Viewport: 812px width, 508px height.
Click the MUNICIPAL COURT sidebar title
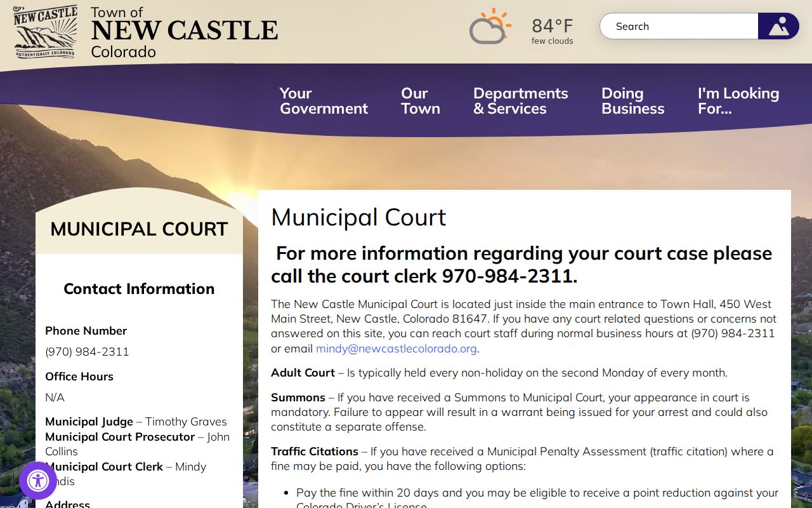pos(139,229)
